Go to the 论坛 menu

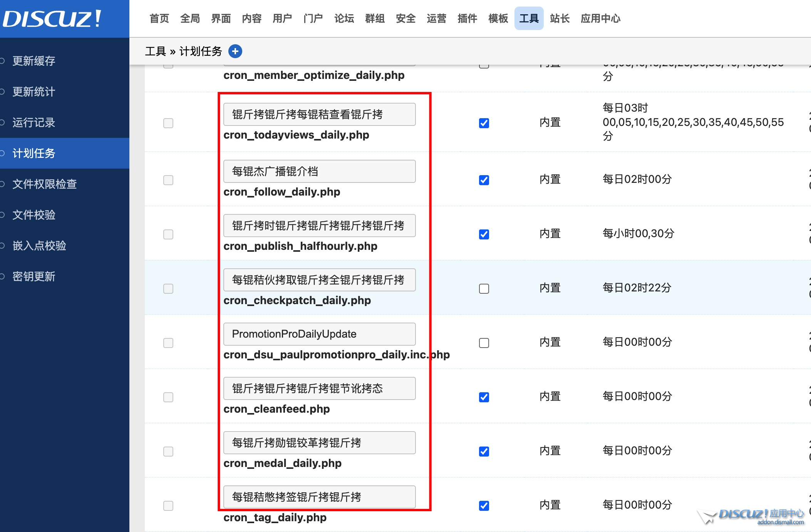[344, 18]
